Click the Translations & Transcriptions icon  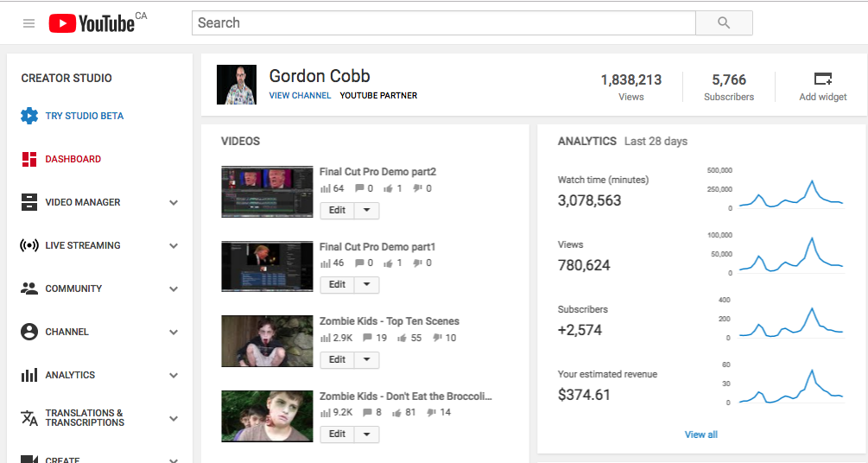click(29, 417)
